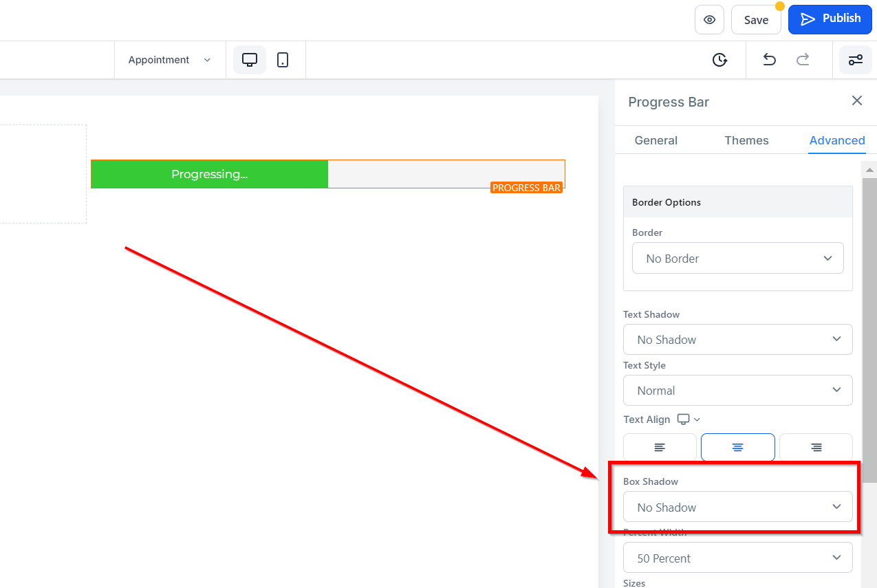This screenshot has height=588, width=877.
Task: Click the Publish button
Action: 830,19
